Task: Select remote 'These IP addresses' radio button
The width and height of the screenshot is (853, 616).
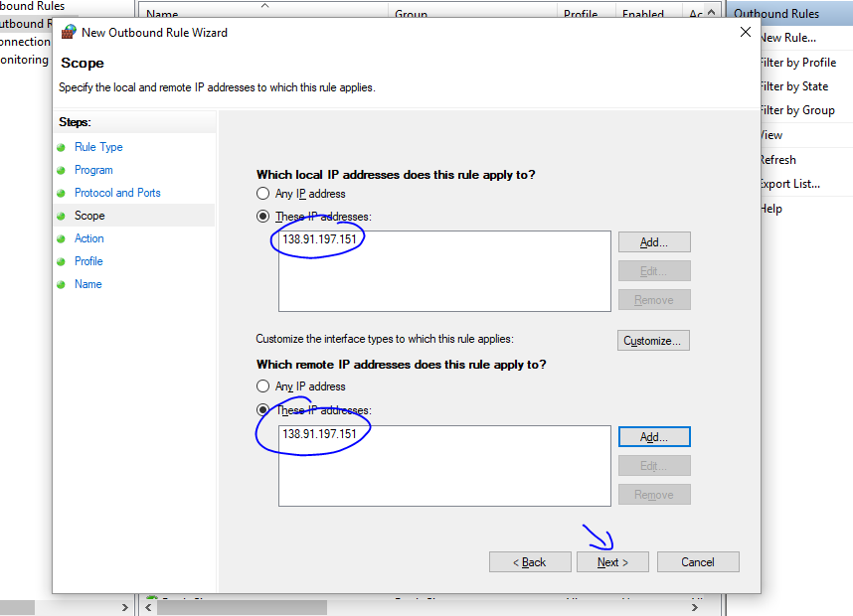Action: coord(262,409)
